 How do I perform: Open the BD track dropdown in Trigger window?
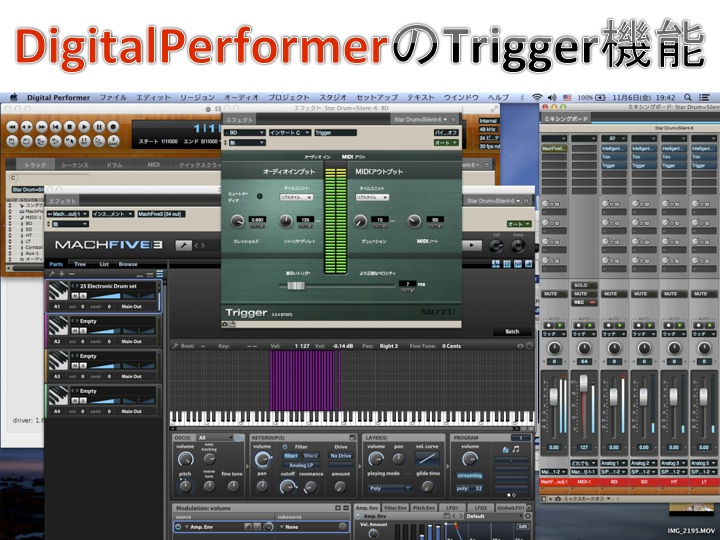pyautogui.click(x=247, y=133)
